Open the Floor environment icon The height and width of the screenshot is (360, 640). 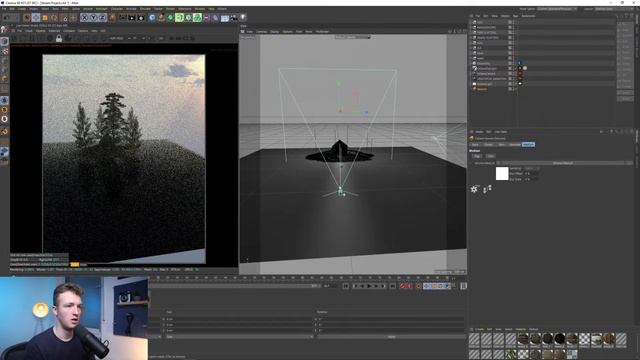click(x=224, y=18)
